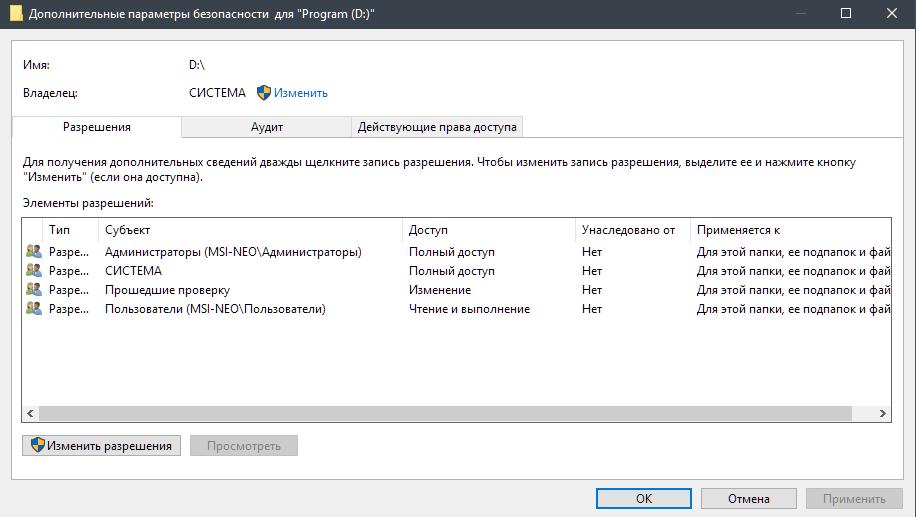The image size is (916, 517).
Task: Click the Изменить owner link
Action: (301, 93)
